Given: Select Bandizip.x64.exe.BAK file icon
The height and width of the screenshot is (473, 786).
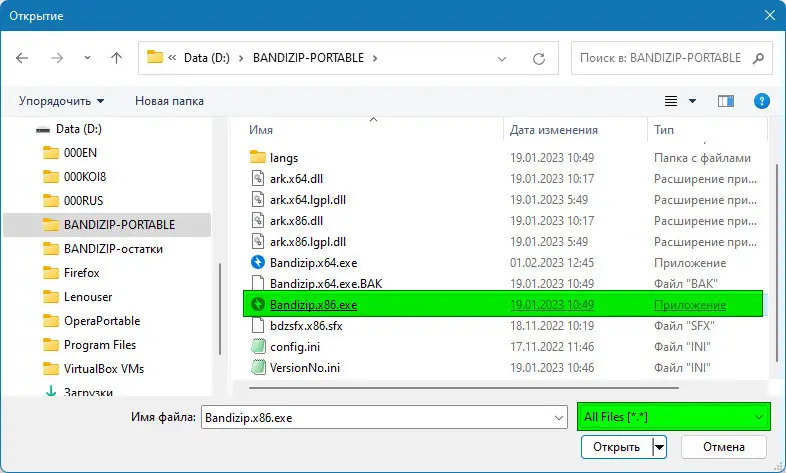Looking at the screenshot, I should pos(258,284).
